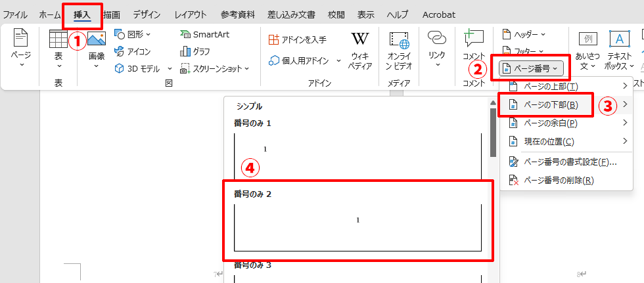This screenshot has width=644, height=283.
Task: Switch to the 表示 tab
Action: click(x=365, y=15)
